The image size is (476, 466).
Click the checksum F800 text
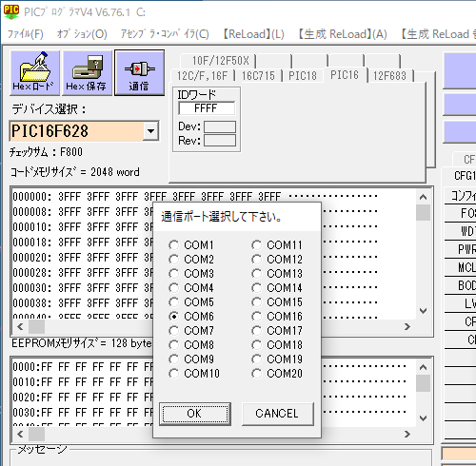pyautogui.click(x=46, y=152)
